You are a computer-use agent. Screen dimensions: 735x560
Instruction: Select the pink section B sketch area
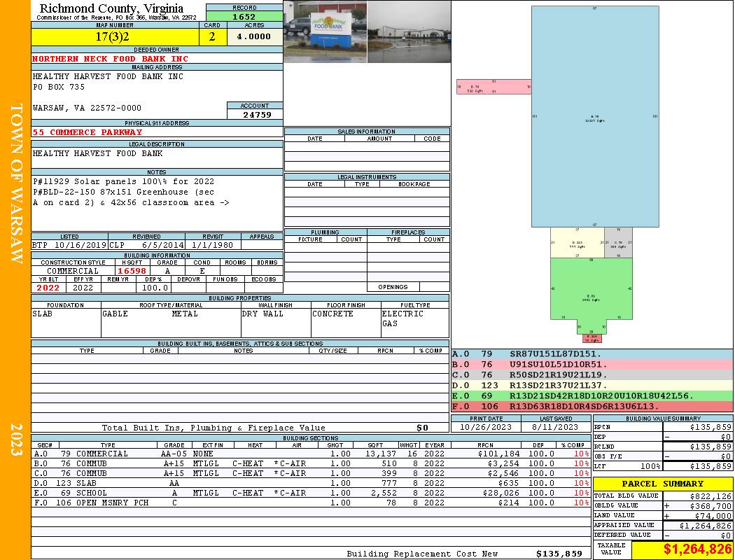click(493, 87)
